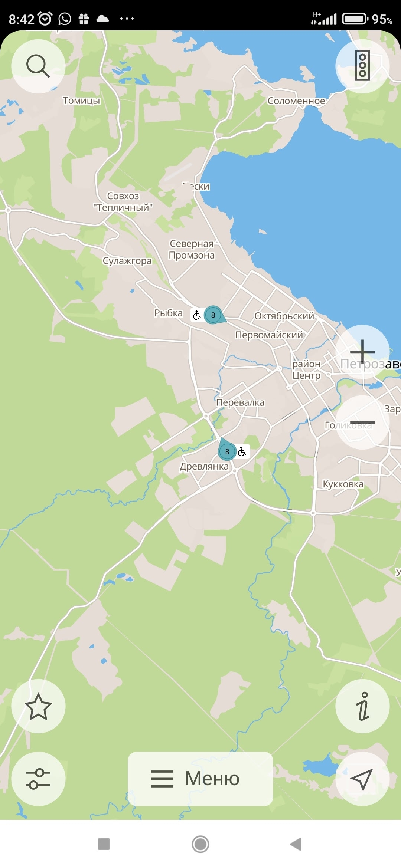Tap the Сулажгора map label
Image resolution: width=401 pixels, height=868 pixels.
(x=127, y=261)
